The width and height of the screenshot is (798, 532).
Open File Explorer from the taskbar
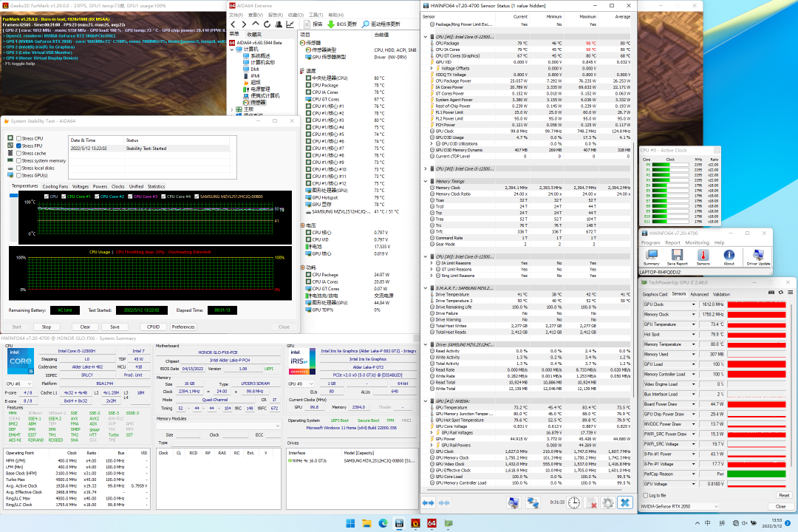pos(366,523)
